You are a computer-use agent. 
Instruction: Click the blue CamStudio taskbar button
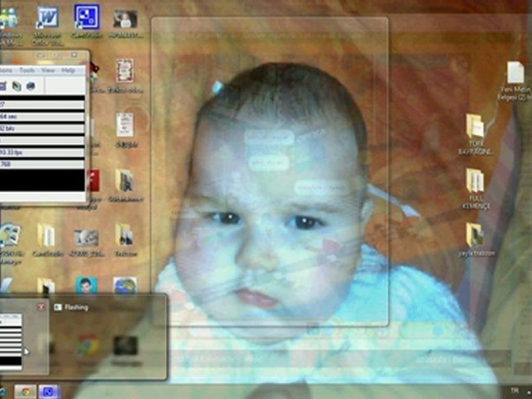pos(49,392)
